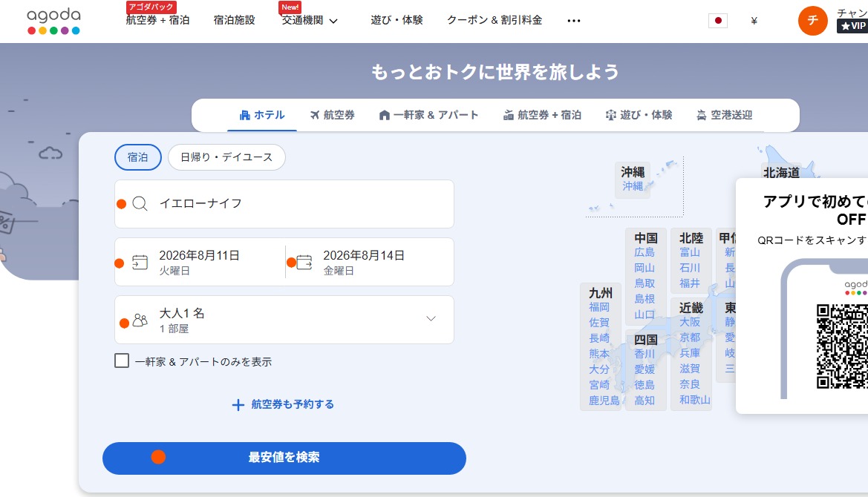Click the check-in calendar icon
The width and height of the screenshot is (868, 497).
click(x=140, y=262)
